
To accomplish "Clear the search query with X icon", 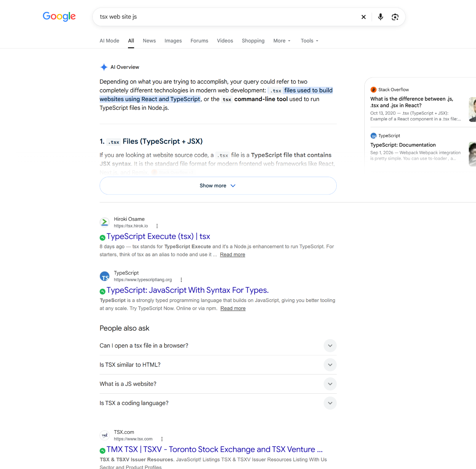I will pos(363,17).
